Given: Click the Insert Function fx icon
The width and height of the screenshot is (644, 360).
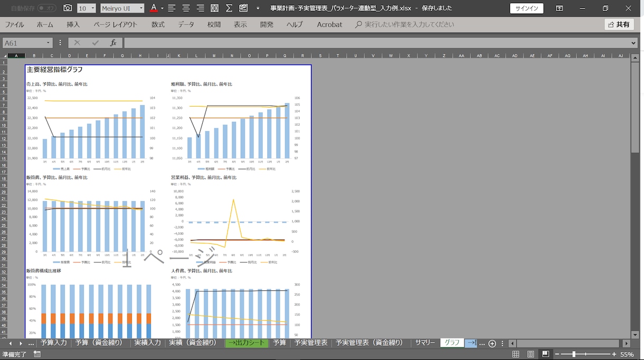Looking at the screenshot, I should (113, 43).
